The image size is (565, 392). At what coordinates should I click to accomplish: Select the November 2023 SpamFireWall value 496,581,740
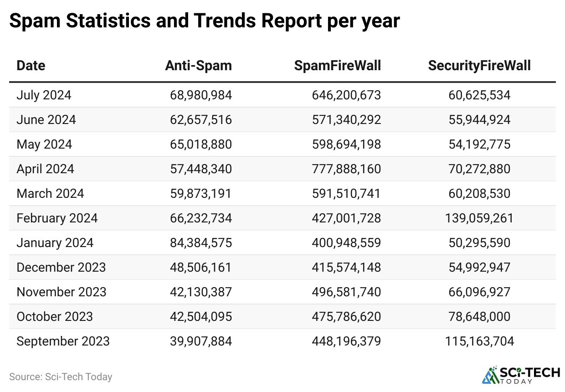(x=346, y=292)
